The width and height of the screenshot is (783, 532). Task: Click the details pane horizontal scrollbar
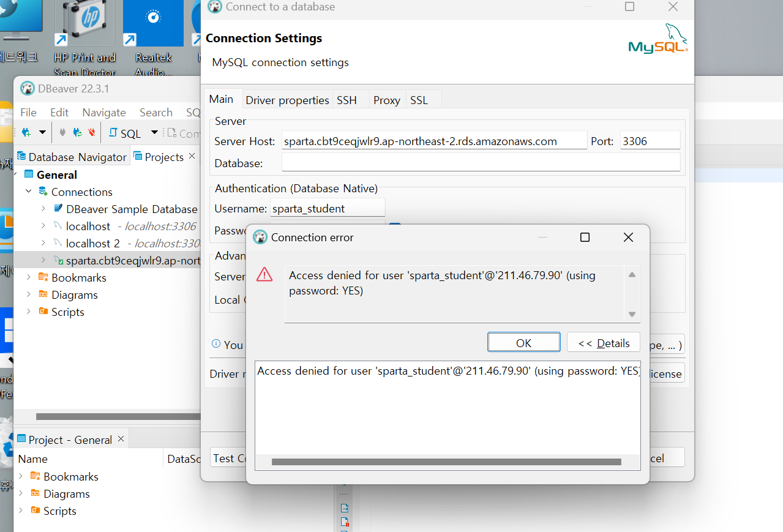point(446,462)
